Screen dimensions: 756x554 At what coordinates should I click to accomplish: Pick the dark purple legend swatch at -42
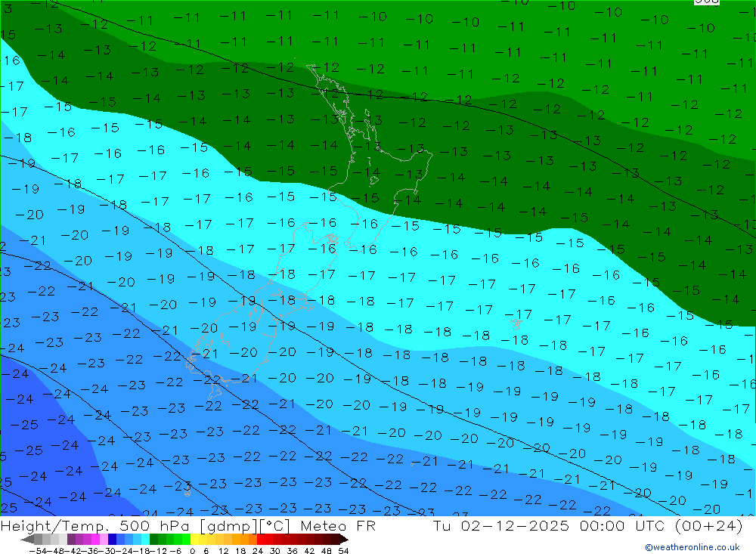(x=71, y=539)
